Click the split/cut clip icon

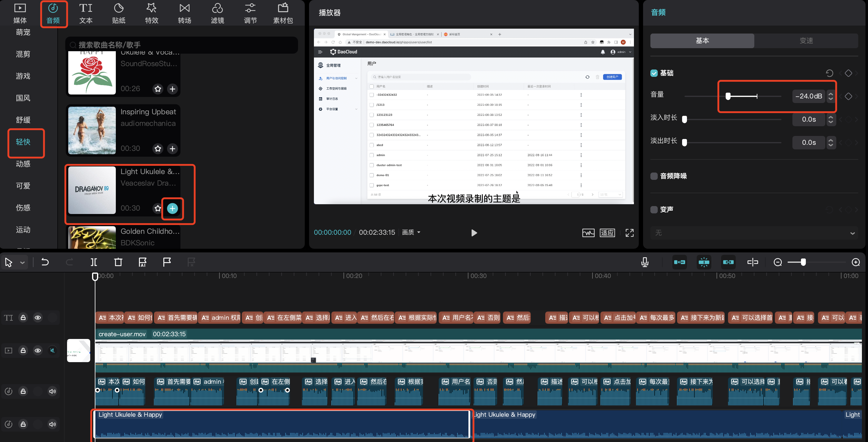tap(94, 262)
